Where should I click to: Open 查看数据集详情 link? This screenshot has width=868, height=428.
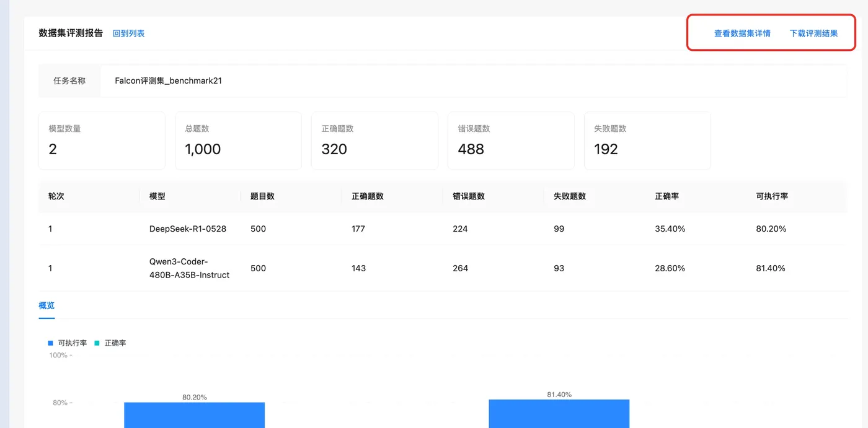[x=742, y=33]
